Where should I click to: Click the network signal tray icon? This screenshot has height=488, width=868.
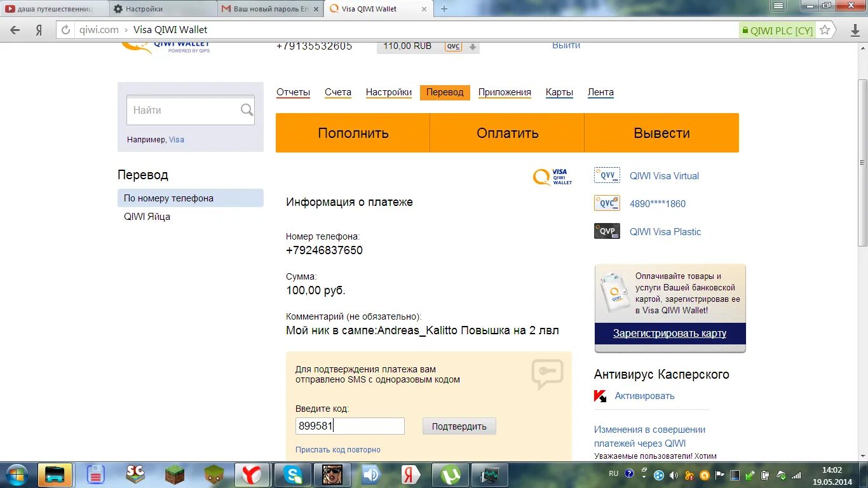(796, 475)
